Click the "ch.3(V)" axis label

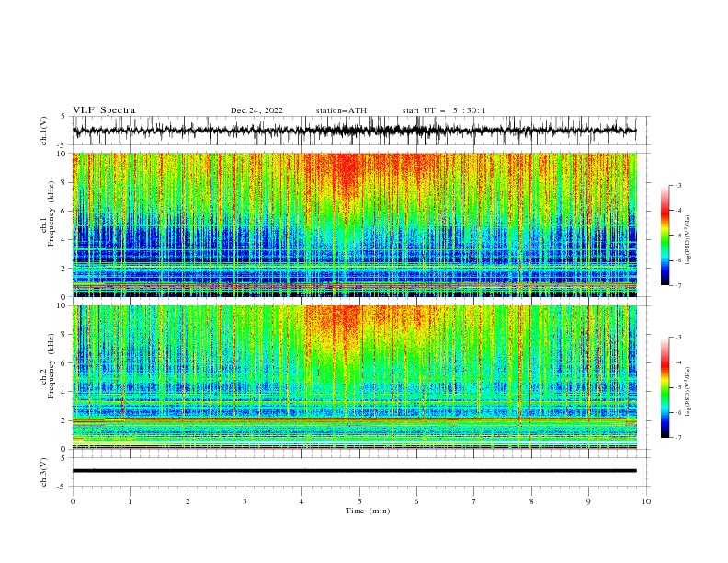click(x=44, y=472)
